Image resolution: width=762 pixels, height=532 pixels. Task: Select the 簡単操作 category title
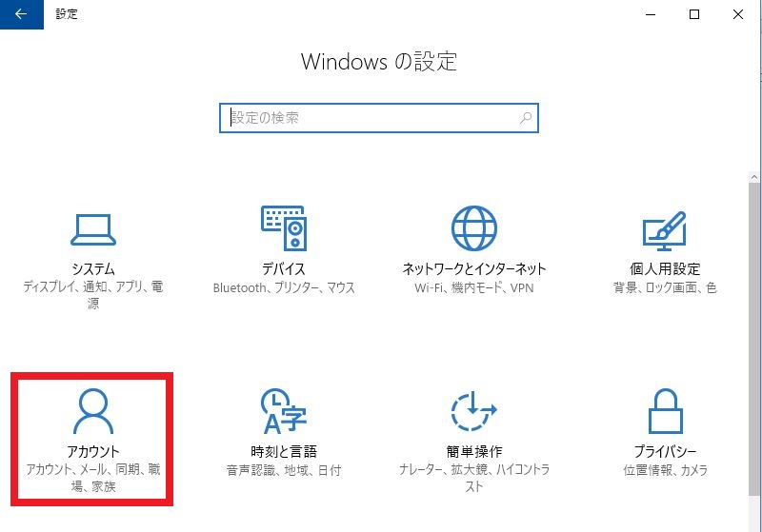473,451
